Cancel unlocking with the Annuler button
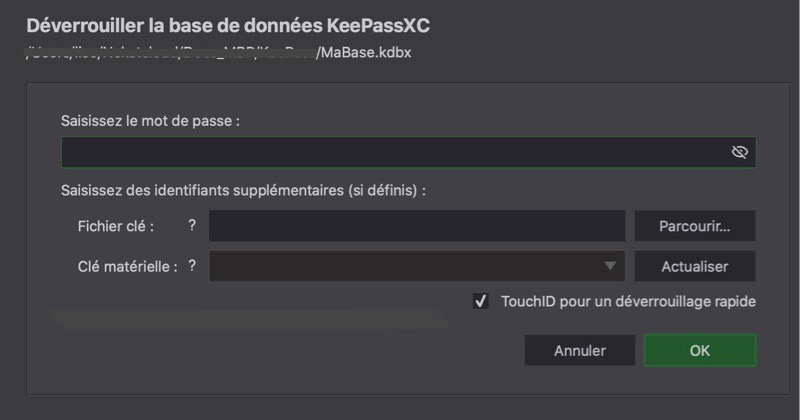This screenshot has height=420, width=800. (x=579, y=351)
